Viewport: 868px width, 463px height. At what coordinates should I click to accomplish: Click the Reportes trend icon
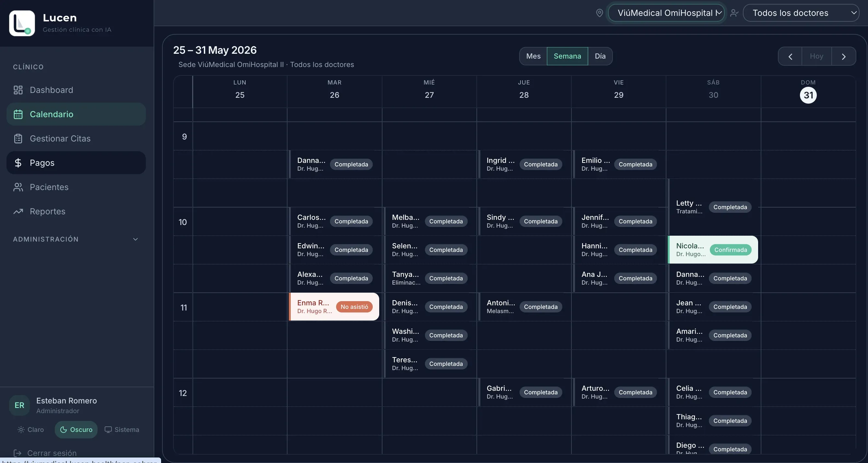click(x=18, y=211)
